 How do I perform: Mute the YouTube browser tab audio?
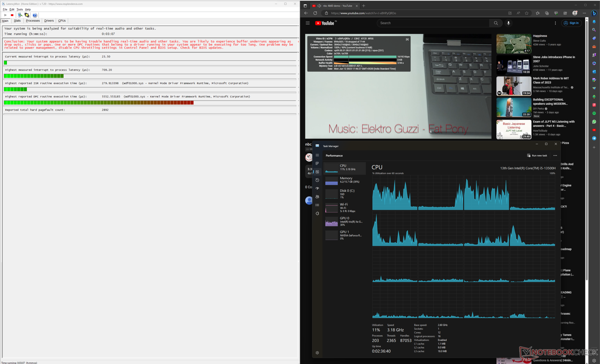click(319, 6)
